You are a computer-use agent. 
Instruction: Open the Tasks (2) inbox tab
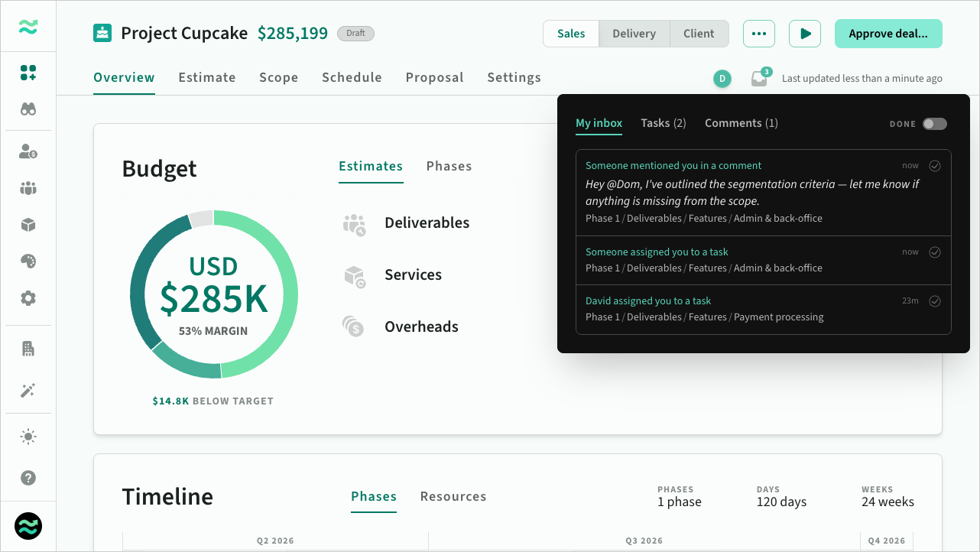(x=663, y=123)
